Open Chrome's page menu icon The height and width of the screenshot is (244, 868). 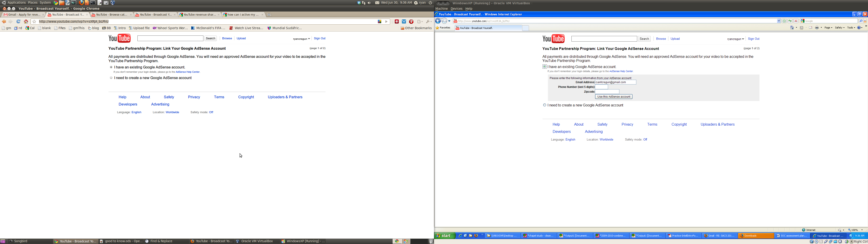[420, 21]
